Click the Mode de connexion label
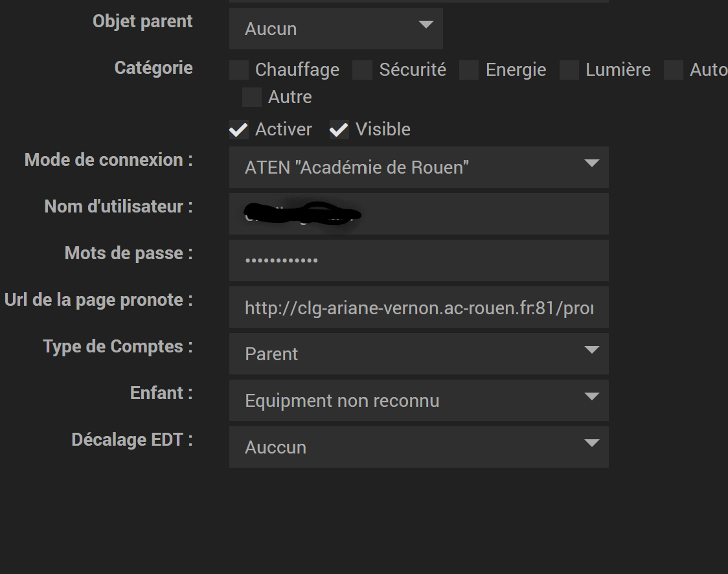728x574 pixels. pyautogui.click(x=109, y=160)
